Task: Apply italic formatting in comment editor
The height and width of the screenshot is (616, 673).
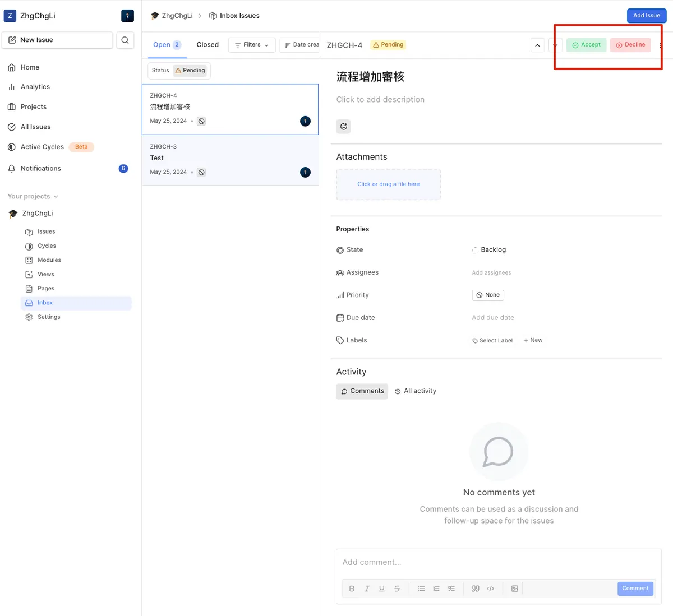Action: pos(367,589)
